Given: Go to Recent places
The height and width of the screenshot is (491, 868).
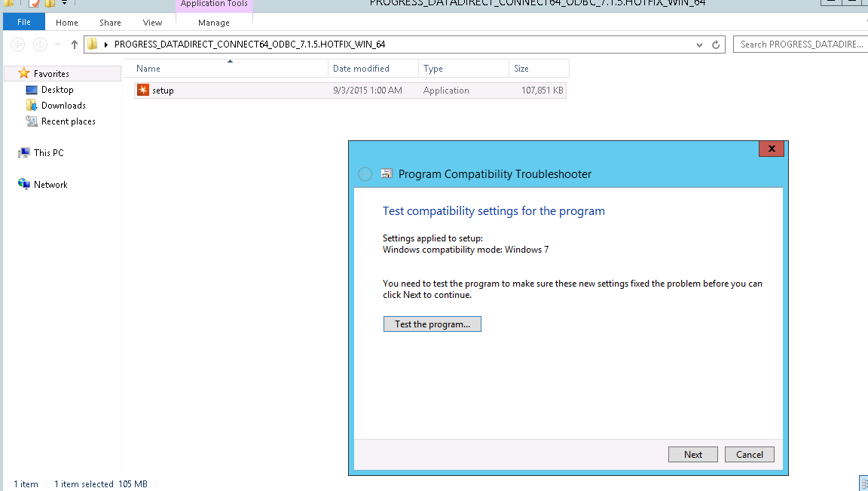Looking at the screenshot, I should (68, 121).
